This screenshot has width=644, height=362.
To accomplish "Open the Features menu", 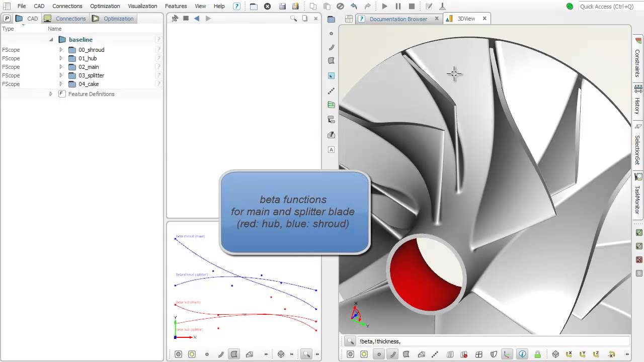I will [176, 6].
